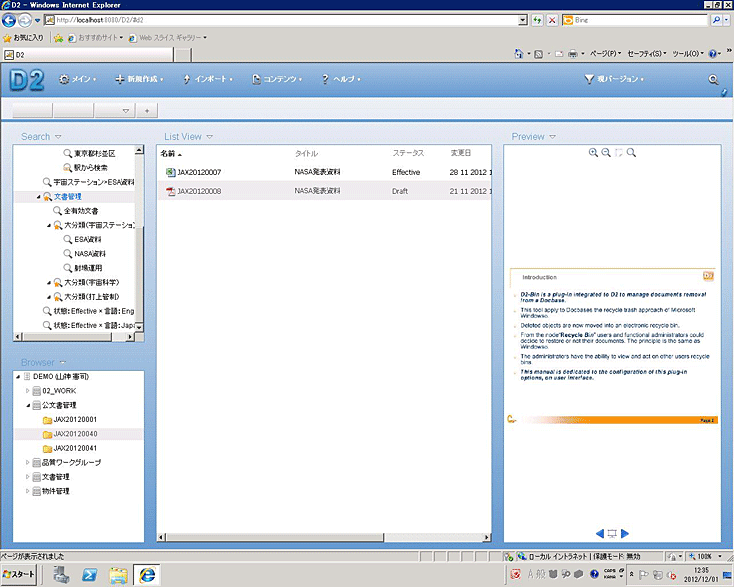Image resolution: width=734 pixels, height=587 pixels.
Task: Click the add workspace tab plus button
Action: pos(146,110)
